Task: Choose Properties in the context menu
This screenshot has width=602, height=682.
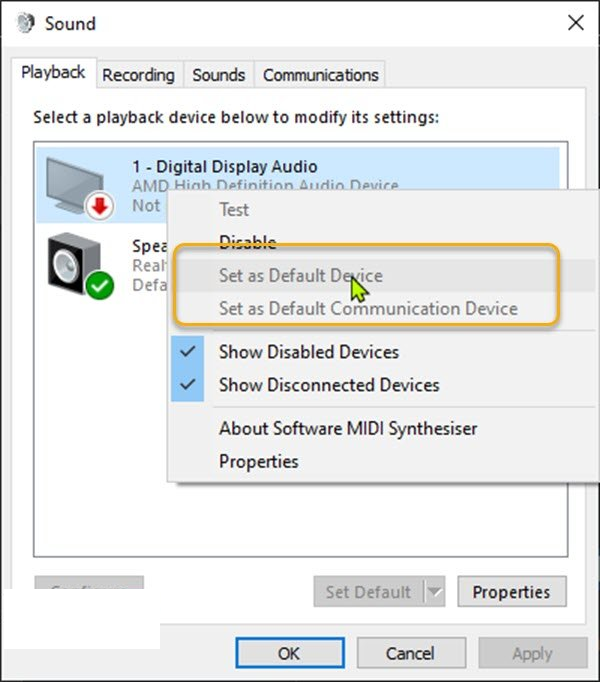Action: pyautogui.click(x=259, y=461)
